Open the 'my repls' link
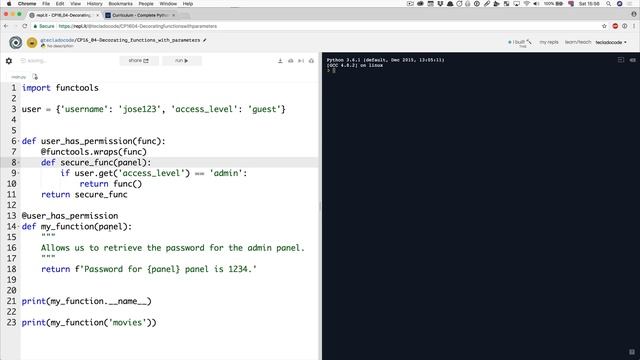The height and width of the screenshot is (360, 640). click(x=549, y=42)
